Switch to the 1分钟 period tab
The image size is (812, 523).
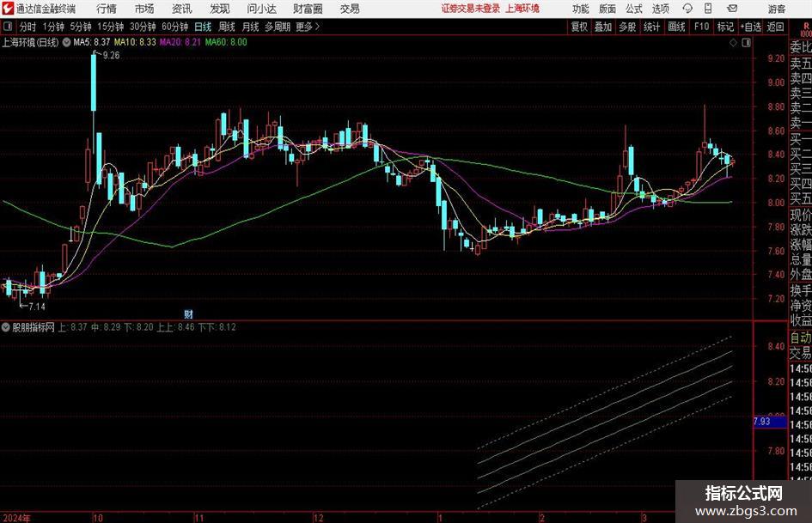52,27
